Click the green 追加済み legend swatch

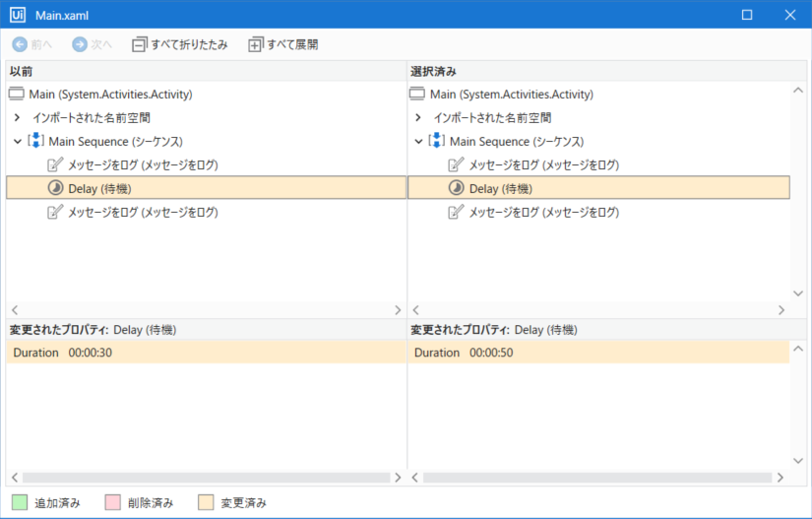[x=20, y=502]
